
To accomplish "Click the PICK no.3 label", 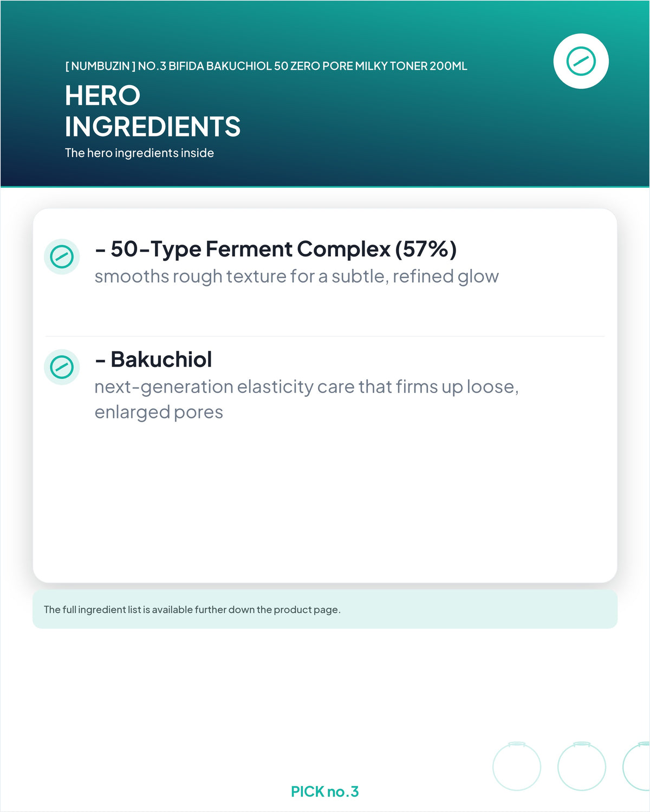I will [x=325, y=791].
